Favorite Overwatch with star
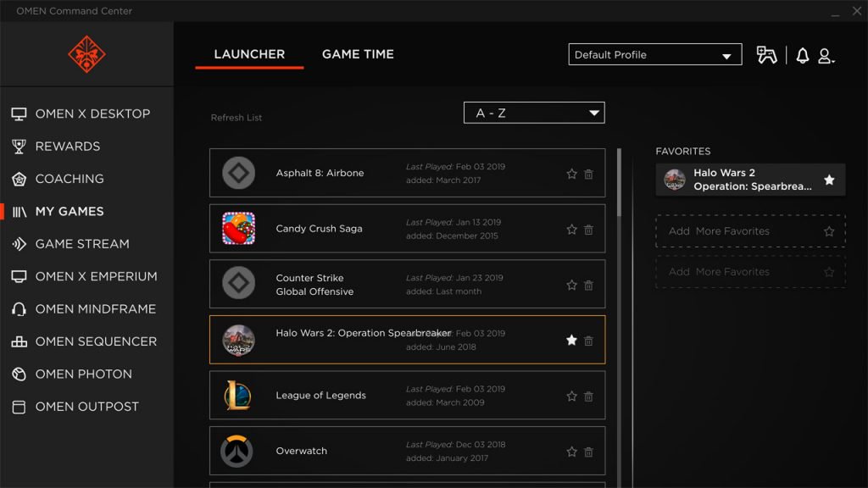 (572, 452)
